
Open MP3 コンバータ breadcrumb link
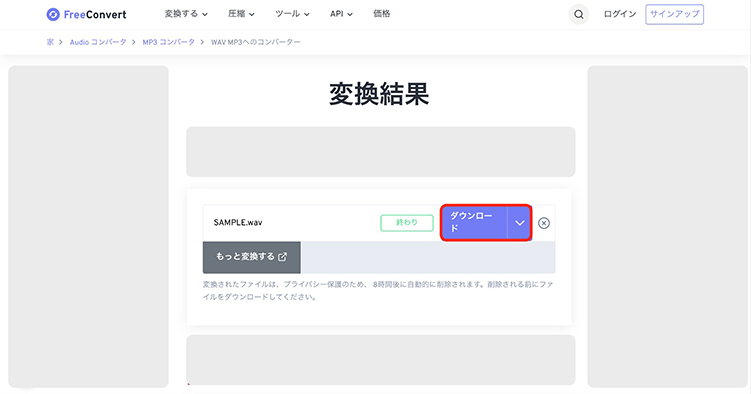pos(169,42)
